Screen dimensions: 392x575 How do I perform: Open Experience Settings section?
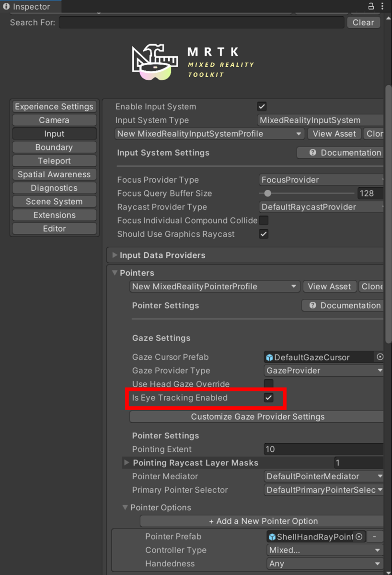(x=54, y=106)
